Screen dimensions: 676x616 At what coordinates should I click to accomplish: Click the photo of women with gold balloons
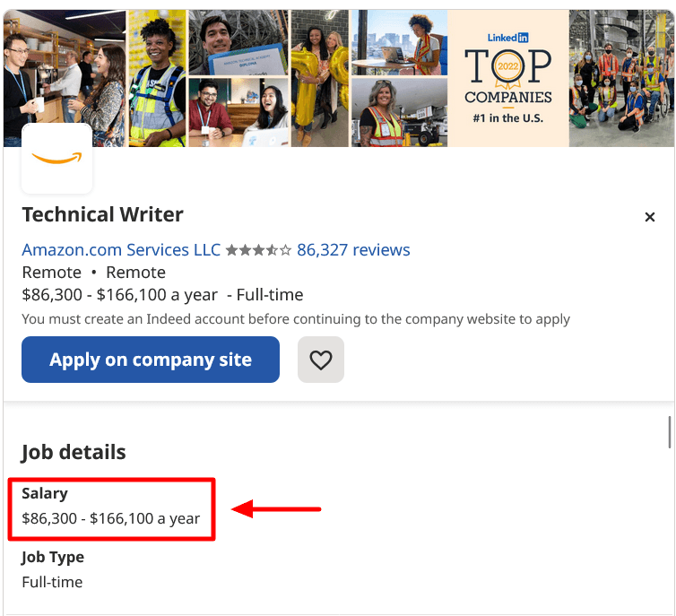pos(318,78)
